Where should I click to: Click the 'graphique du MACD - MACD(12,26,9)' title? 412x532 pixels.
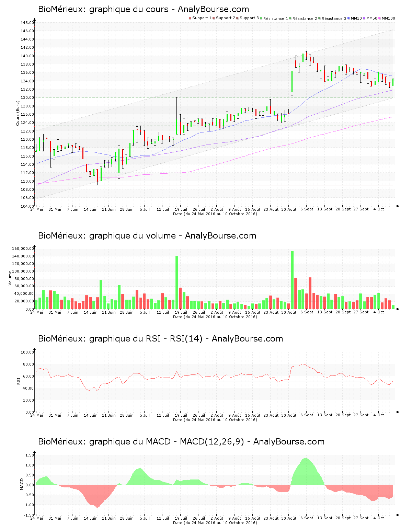pyautogui.click(x=181, y=441)
